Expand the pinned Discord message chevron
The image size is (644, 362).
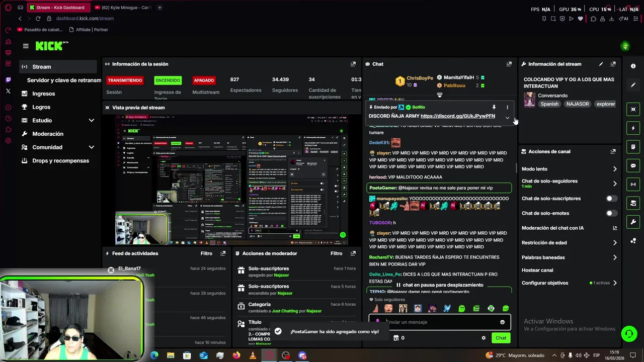(x=507, y=118)
